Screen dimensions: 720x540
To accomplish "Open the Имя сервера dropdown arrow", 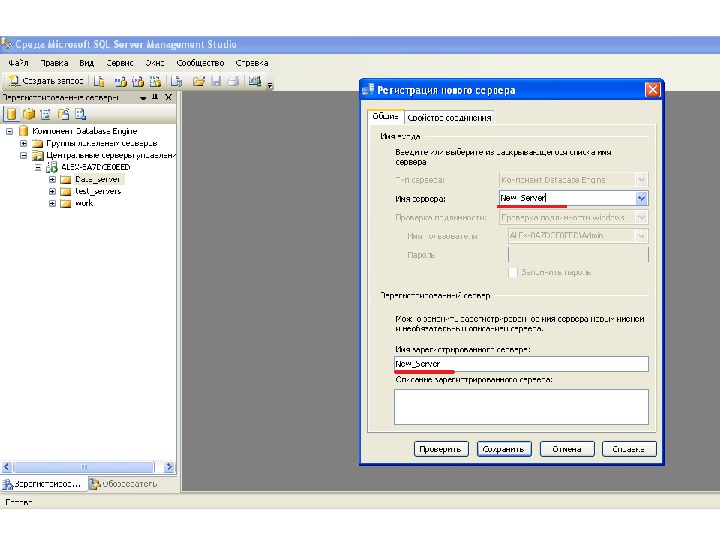I will [x=641, y=198].
